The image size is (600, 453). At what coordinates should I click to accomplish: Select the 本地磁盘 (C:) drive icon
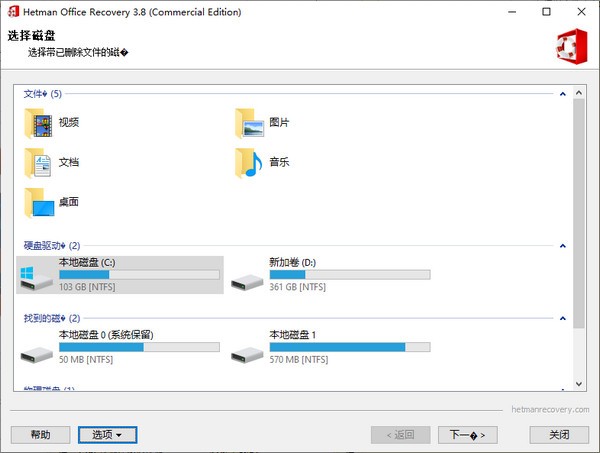click(x=36, y=278)
